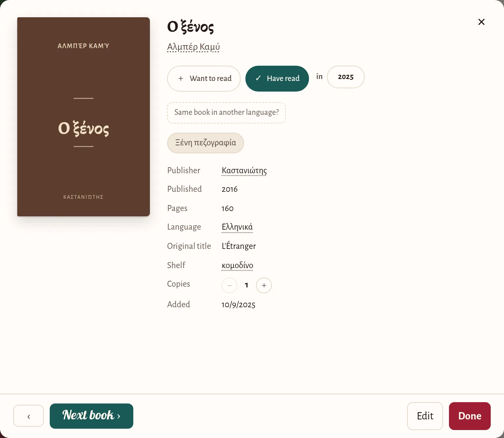Go to previous book with chevron
Image resolution: width=504 pixels, height=438 pixels.
[x=29, y=416]
